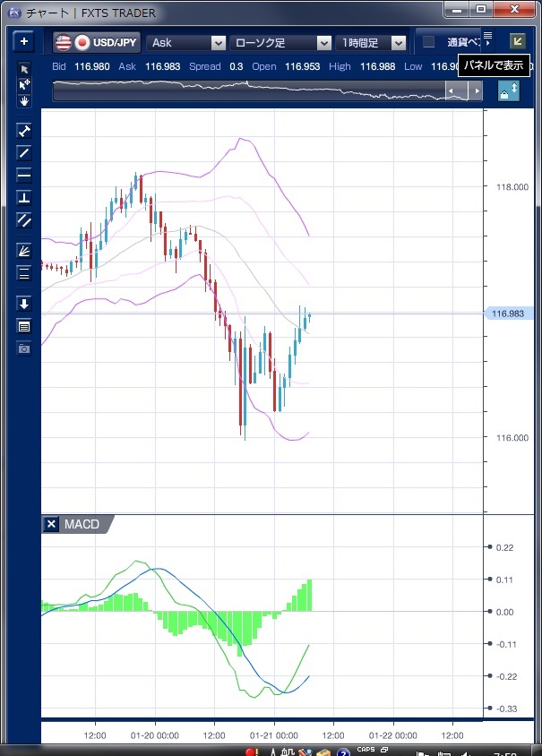Click the MACD panel title tab
Viewport: 542px width, 756px height.
tap(82, 524)
